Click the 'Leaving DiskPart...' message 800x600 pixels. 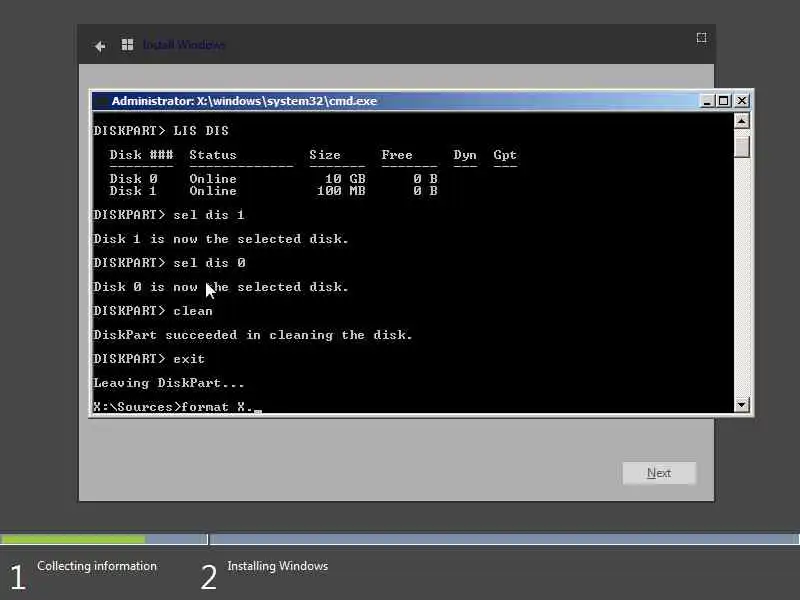pos(169,383)
